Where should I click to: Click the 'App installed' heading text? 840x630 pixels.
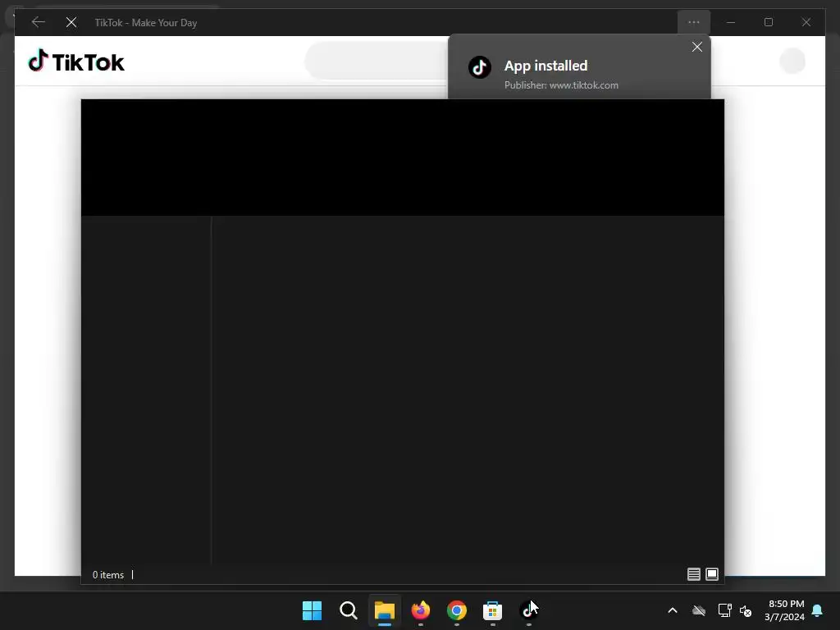[x=546, y=66]
